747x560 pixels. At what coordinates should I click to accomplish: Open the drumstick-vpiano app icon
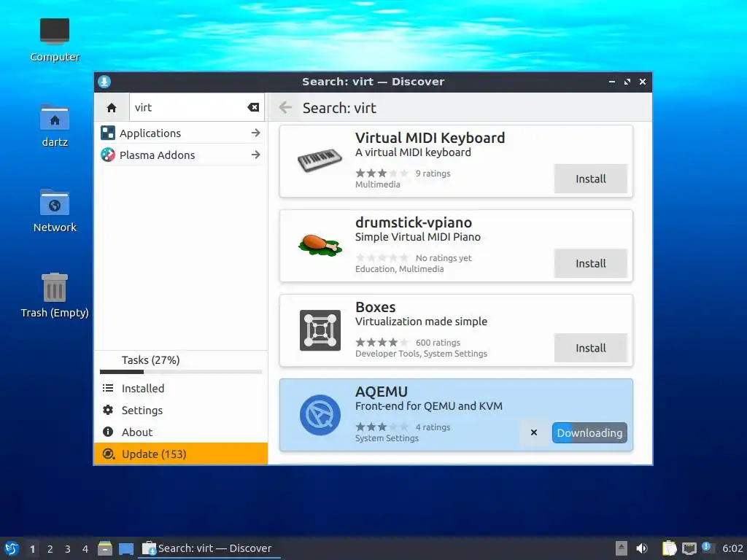(320, 245)
